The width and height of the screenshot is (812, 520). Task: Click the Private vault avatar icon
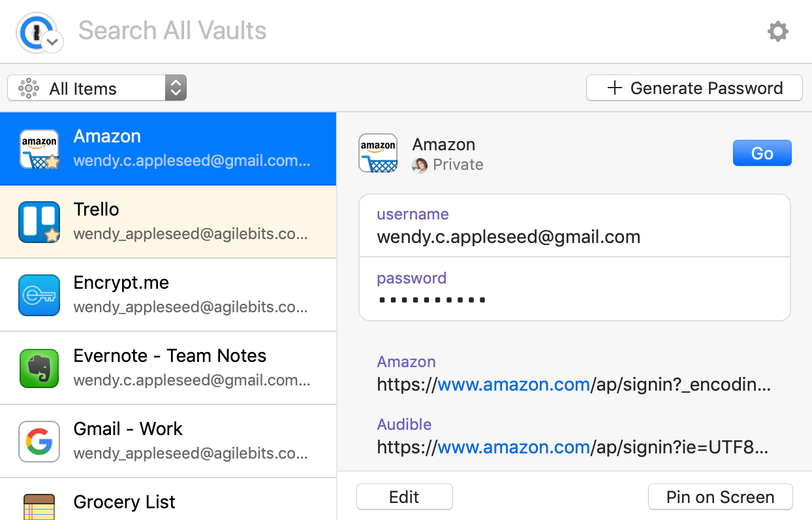(420, 165)
